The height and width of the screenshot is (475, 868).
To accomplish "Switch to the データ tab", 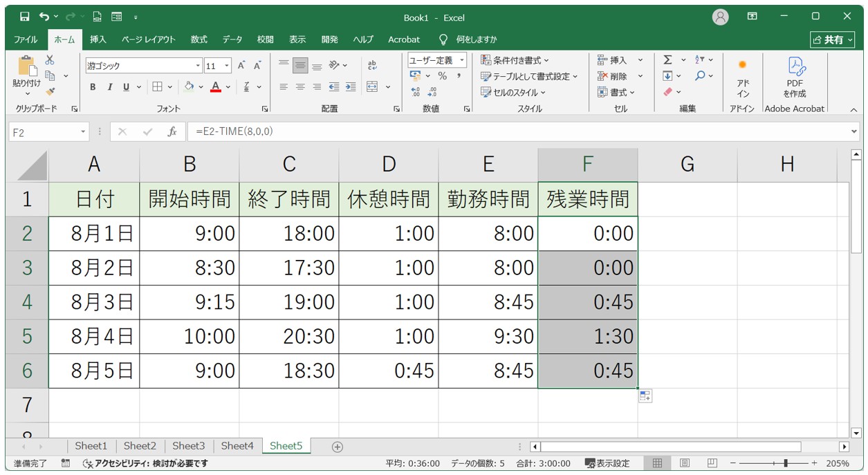I will point(232,39).
